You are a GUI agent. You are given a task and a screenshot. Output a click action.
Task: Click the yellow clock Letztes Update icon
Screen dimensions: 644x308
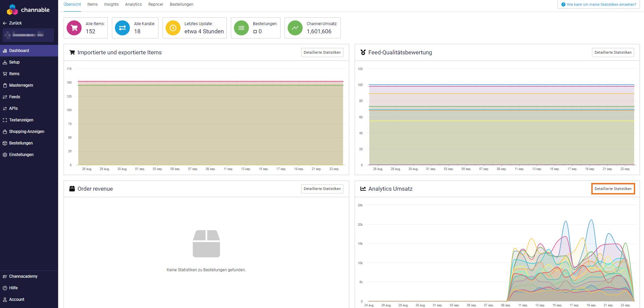(173, 28)
